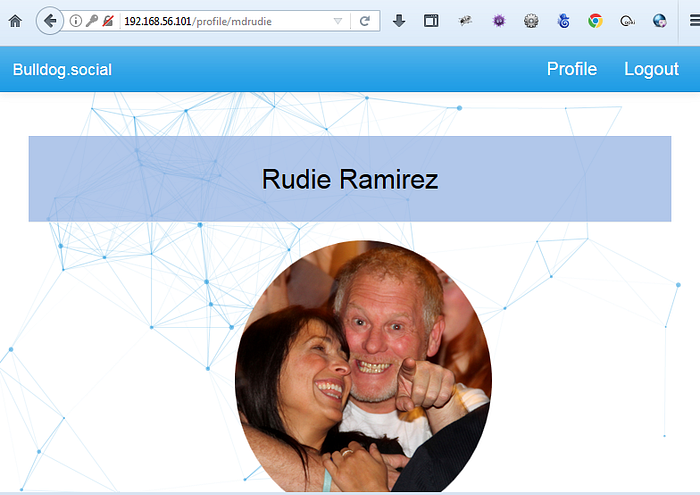Click the blue seahorse extension icon
This screenshot has height=495, width=700.
coord(563,21)
